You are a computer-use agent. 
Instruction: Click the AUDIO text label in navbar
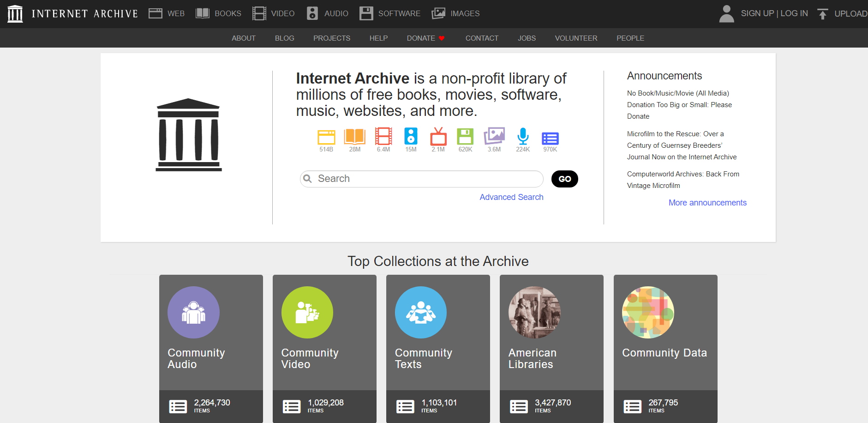pos(336,14)
